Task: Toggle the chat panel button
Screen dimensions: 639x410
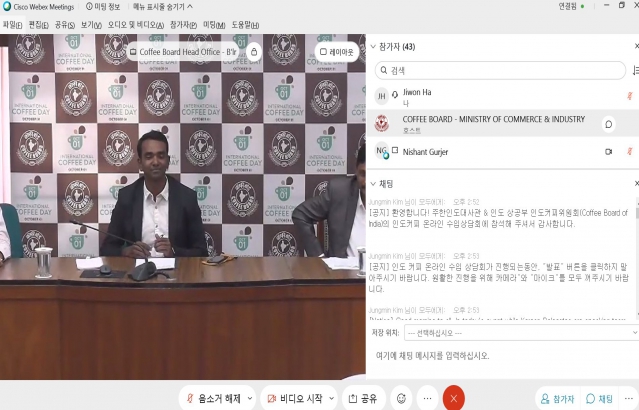Action: 599,398
